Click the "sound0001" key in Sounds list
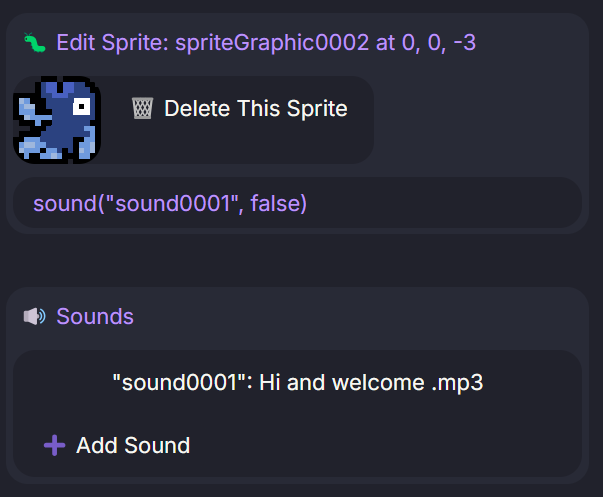The width and height of the screenshot is (603, 497). pyautogui.click(x=181, y=382)
